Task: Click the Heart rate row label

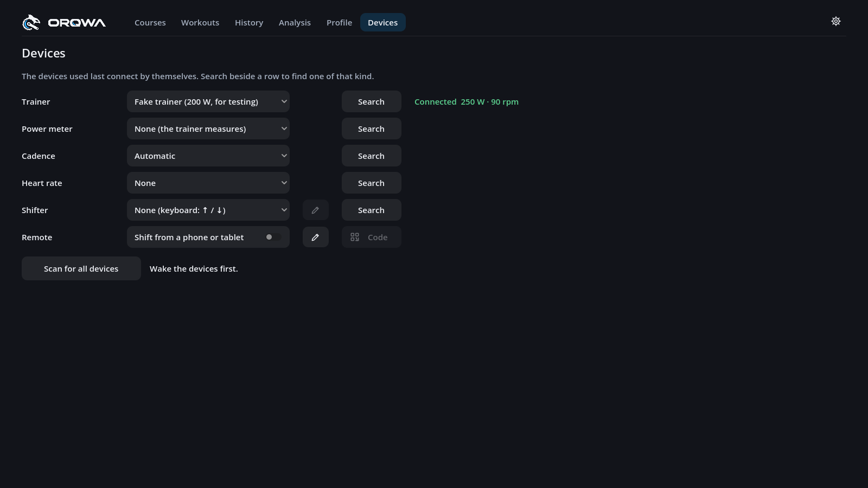Action: (x=42, y=183)
